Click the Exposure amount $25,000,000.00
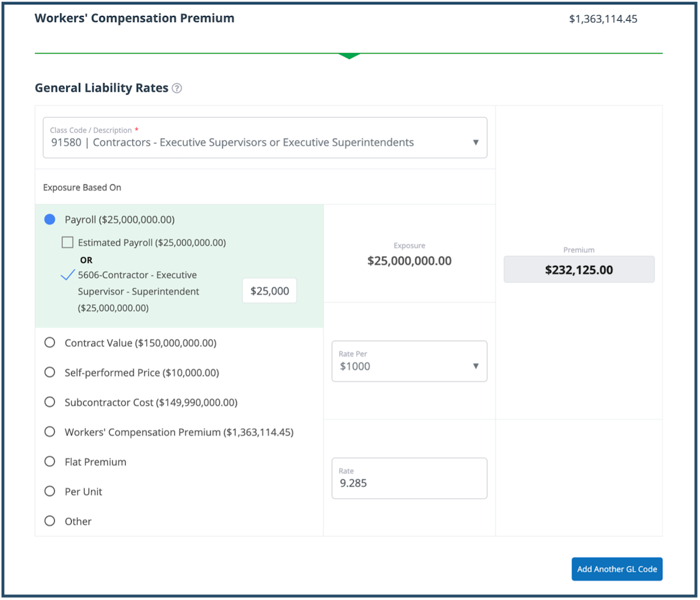The image size is (700, 600). (409, 261)
